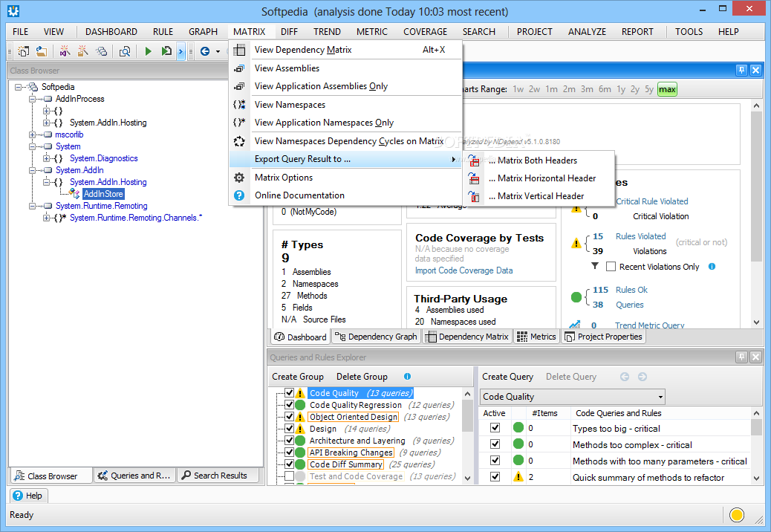Click the blue back navigation arrow
Viewport: 771px width, 532px height.
coord(205,51)
